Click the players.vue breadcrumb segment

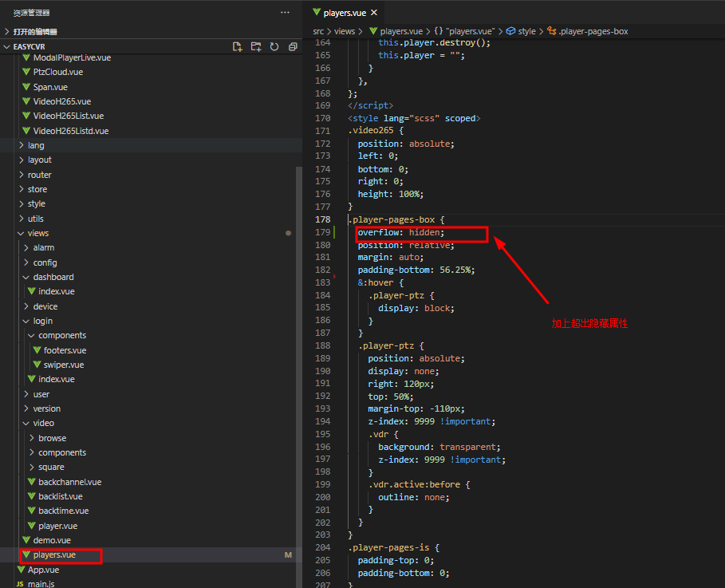(396, 31)
